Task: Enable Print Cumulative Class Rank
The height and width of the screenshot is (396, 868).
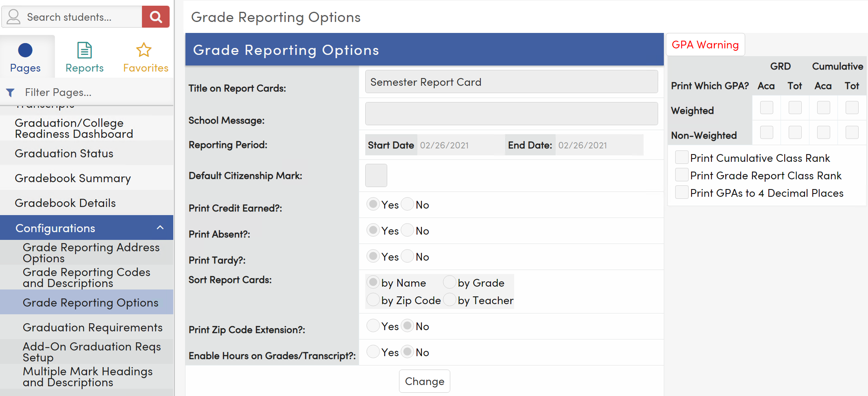Action: coord(682,157)
